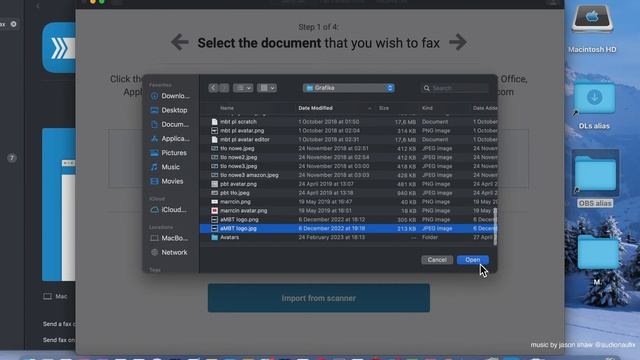Select Music in the sidebar

tap(169, 167)
